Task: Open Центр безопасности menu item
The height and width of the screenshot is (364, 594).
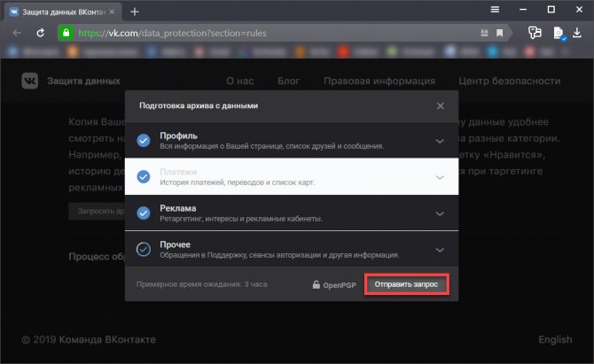Action: pyautogui.click(x=510, y=81)
